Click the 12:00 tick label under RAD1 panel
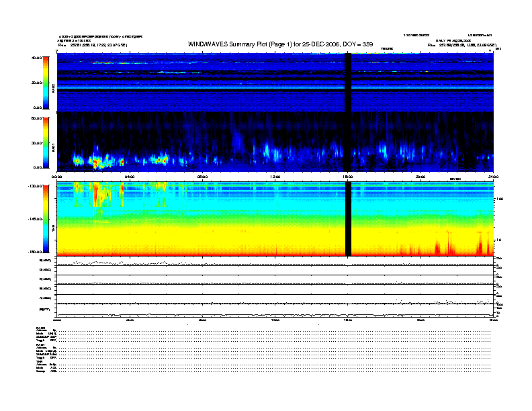532x411 pixels. click(x=275, y=177)
